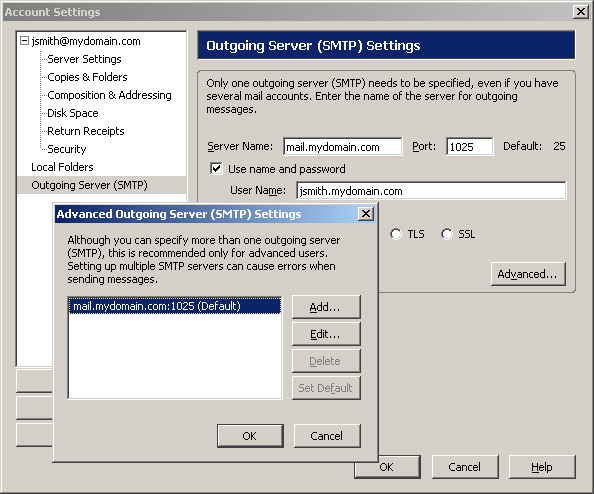Click the Server Name input field
Viewport: 594px width, 494px height.
(342, 147)
